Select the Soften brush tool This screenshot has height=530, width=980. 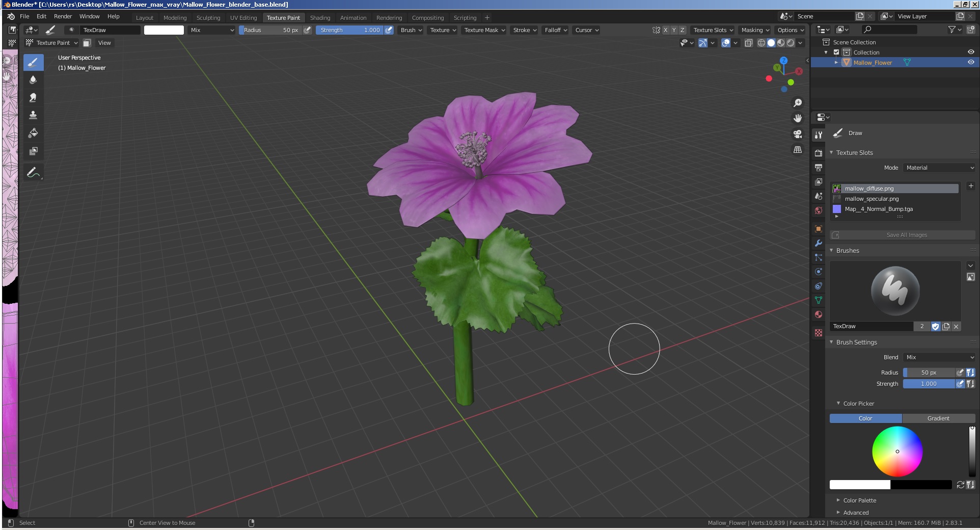tap(33, 80)
